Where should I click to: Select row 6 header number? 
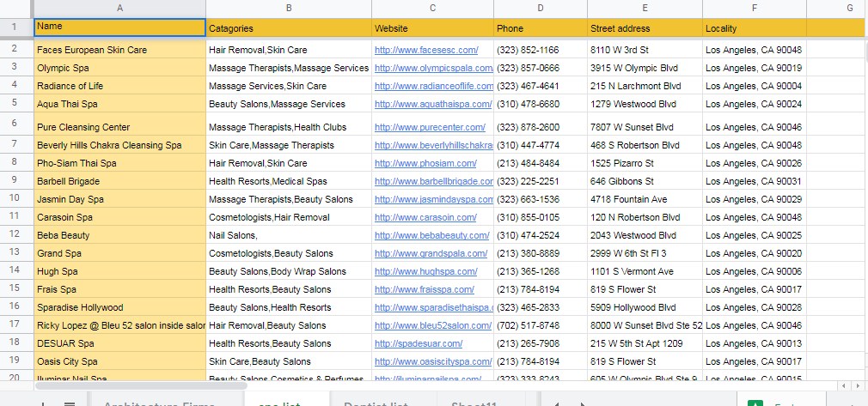[15, 123]
